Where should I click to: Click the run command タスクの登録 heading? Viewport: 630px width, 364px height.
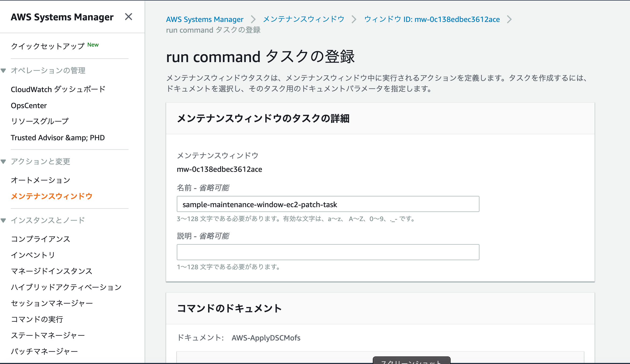[260, 57]
